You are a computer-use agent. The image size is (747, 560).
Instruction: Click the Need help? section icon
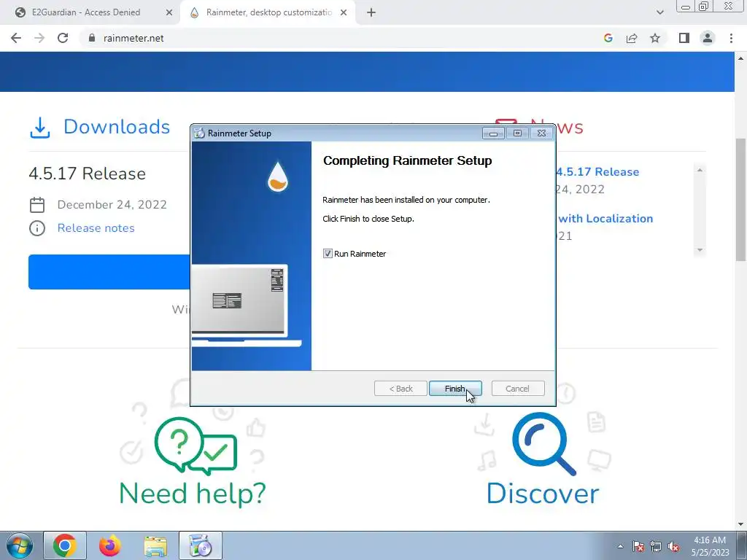[196, 446]
